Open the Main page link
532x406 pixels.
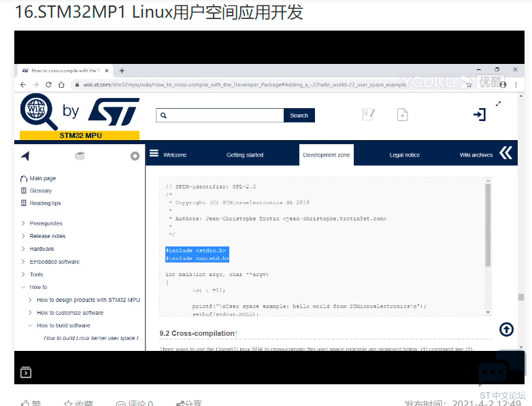point(43,178)
